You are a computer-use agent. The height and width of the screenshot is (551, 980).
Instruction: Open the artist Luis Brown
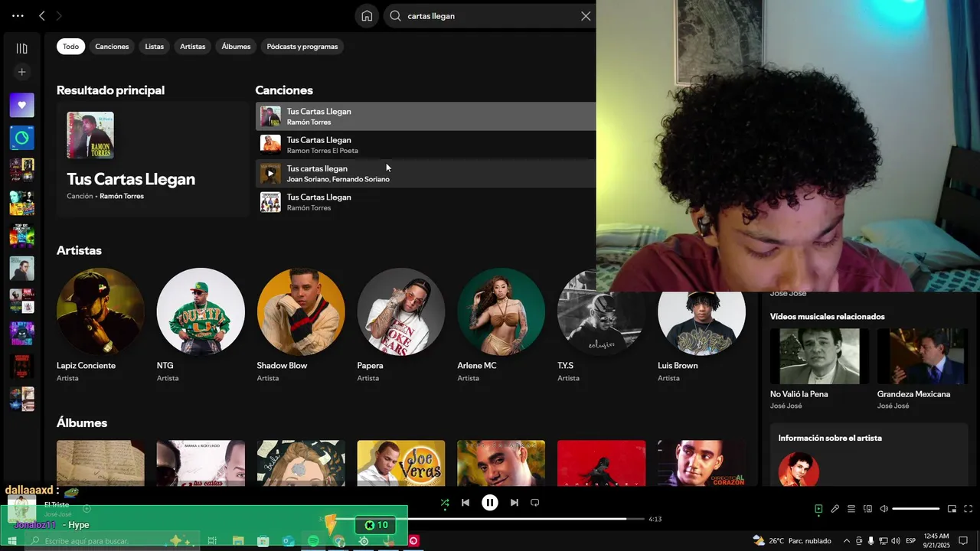coord(701,325)
